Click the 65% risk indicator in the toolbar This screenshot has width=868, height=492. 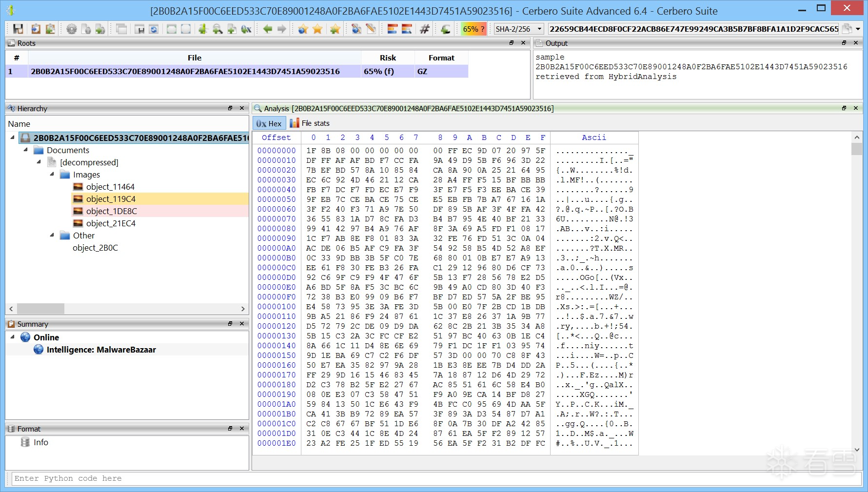point(473,29)
